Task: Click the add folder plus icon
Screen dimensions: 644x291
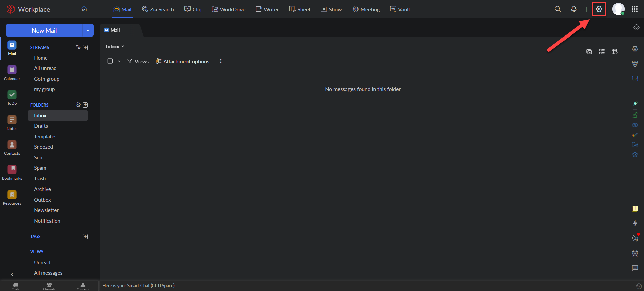Action: 85,105
